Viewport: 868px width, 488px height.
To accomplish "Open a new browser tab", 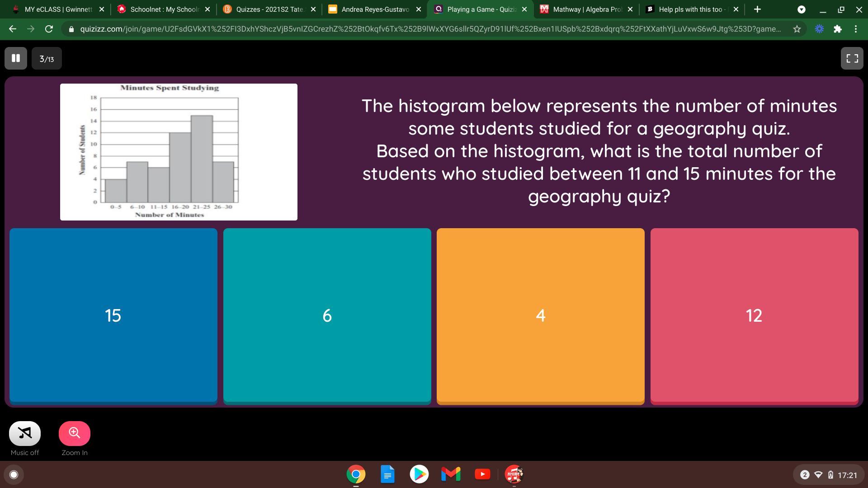I will [x=758, y=9].
